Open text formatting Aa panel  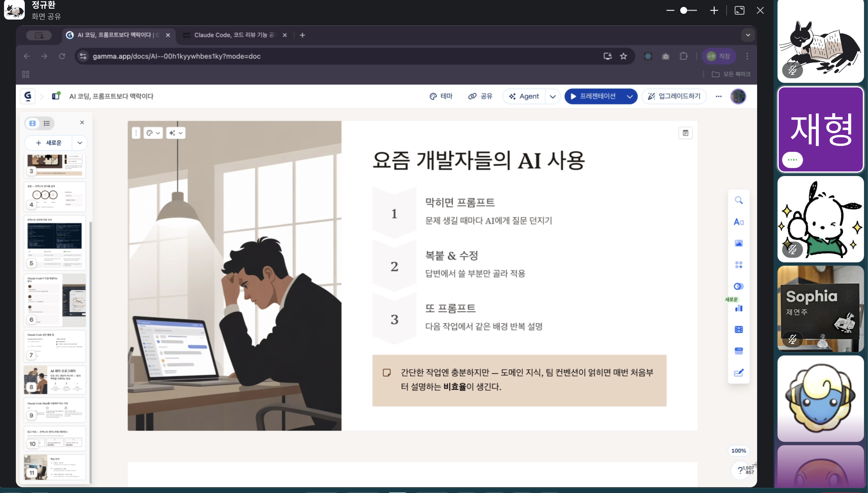pyautogui.click(x=738, y=222)
